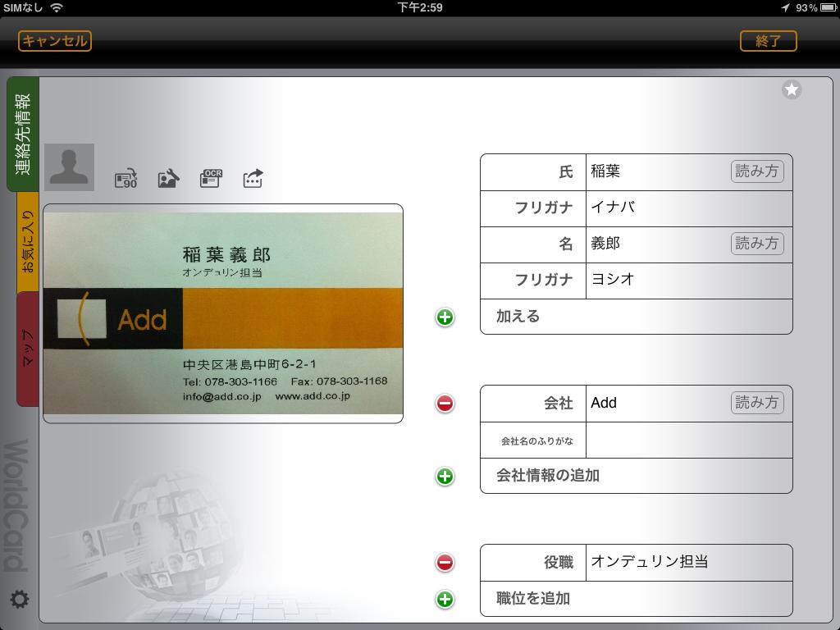The image size is (840, 630).
Task: Remove the 会社 company entry
Action: point(445,404)
